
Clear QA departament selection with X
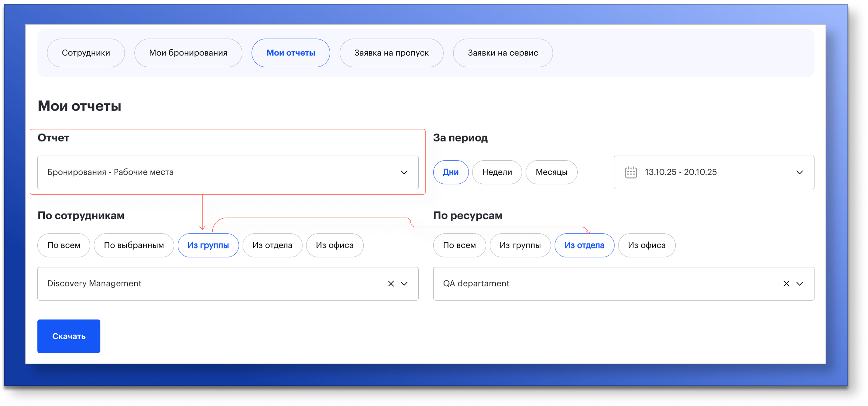786,284
